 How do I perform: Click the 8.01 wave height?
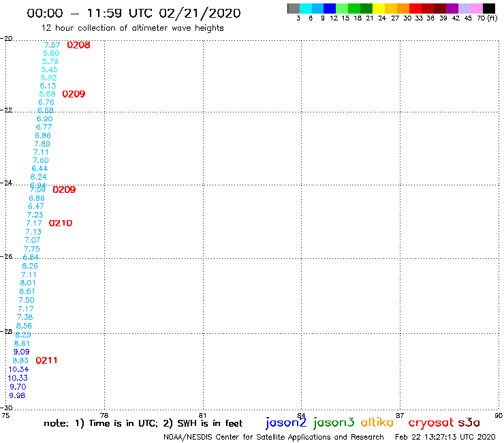click(28, 283)
